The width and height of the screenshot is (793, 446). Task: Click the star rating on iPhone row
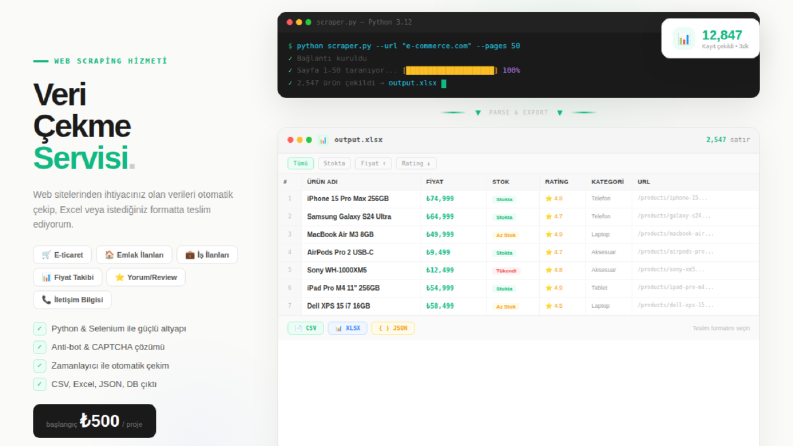point(554,199)
